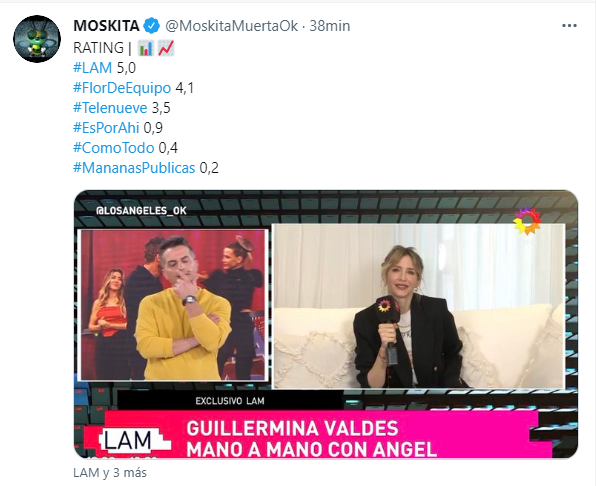
Task: Click the LAM logo in the banner
Action: pos(128,441)
